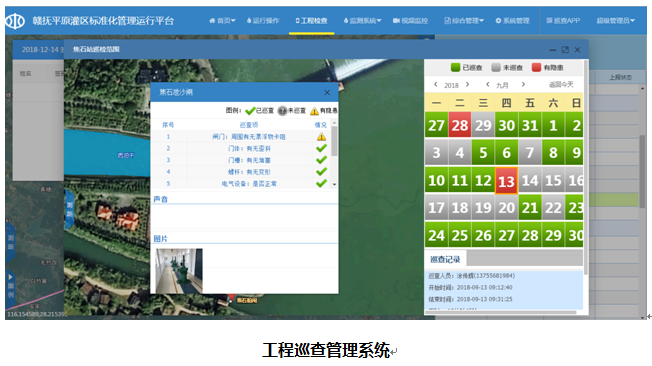Viewport: 652px width, 366px height.
Task: Click warning icon in inspection row 1
Action: (321, 136)
